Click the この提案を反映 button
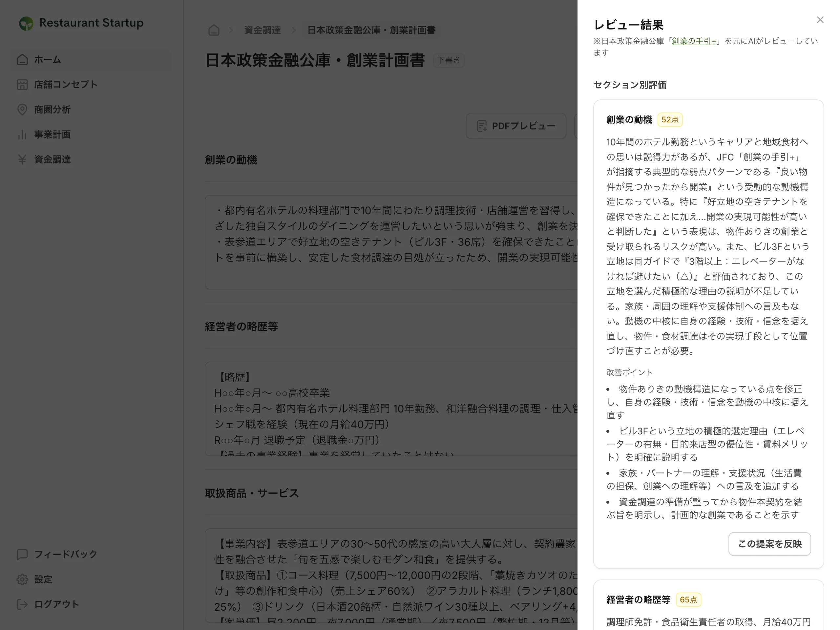 click(x=769, y=544)
